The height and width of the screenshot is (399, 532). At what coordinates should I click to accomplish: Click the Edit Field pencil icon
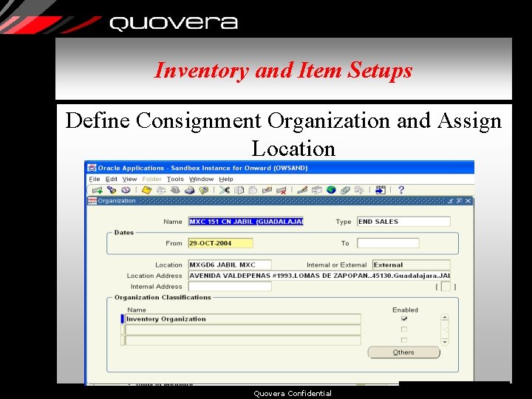(x=302, y=190)
